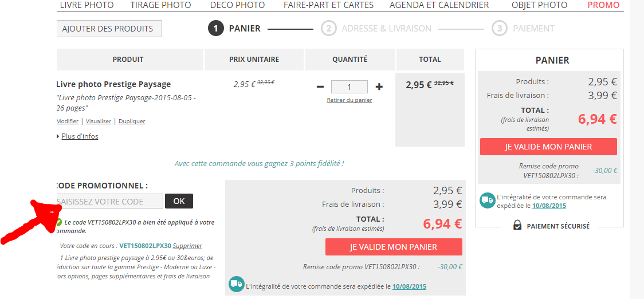This screenshot has height=299, width=644.
Task: Open the Deco Photo menu
Action: click(x=237, y=5)
